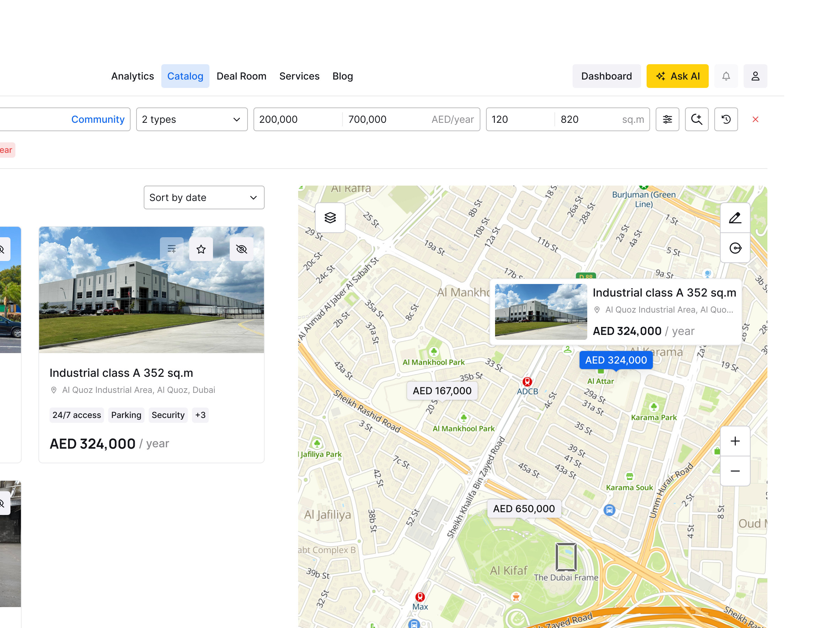
Task: Click the save search magnifier icon
Action: tap(697, 120)
